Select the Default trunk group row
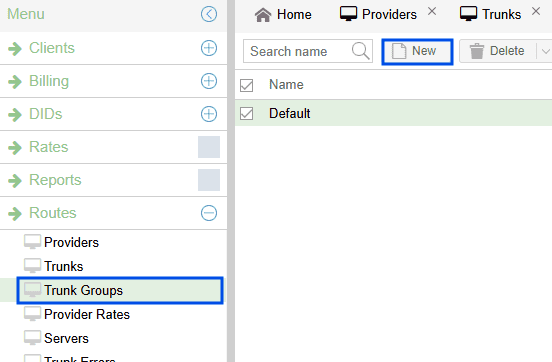 point(394,113)
